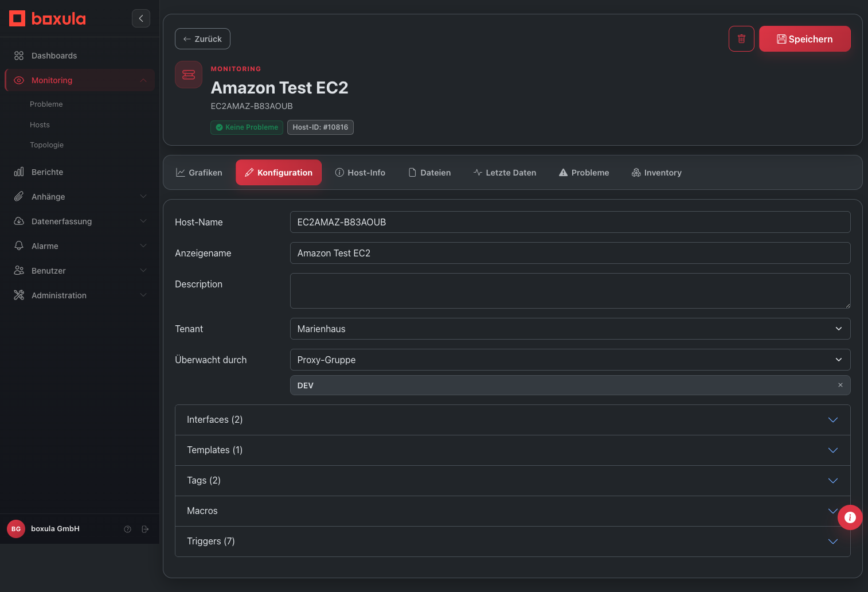
Task: Open the Probleme tab
Action: 584,173
